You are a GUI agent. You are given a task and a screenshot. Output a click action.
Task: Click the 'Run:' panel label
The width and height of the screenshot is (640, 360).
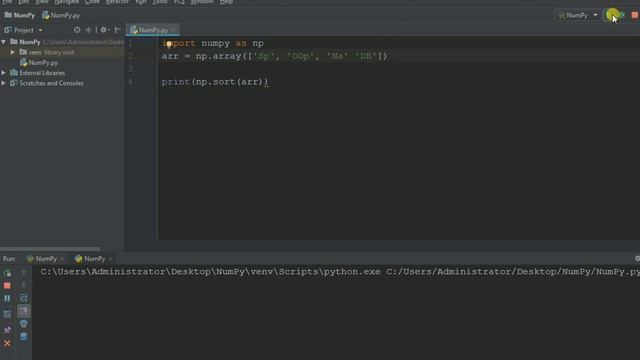pos(9,259)
